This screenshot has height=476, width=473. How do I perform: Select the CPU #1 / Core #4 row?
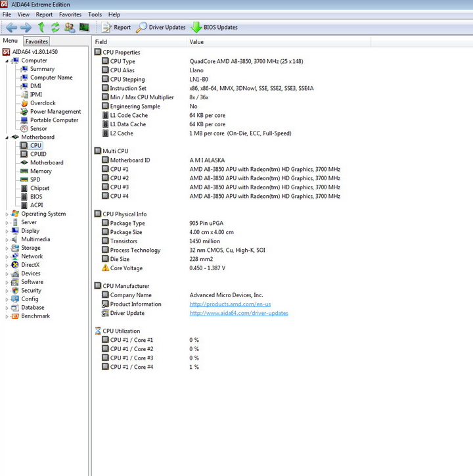150,367
